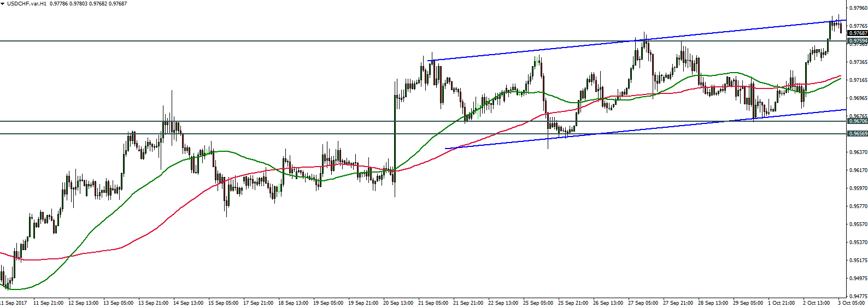Image resolution: width=868 pixels, height=308 pixels.
Task: Select the horizontal line label 0.97594
Action: pyautogui.click(x=858, y=41)
